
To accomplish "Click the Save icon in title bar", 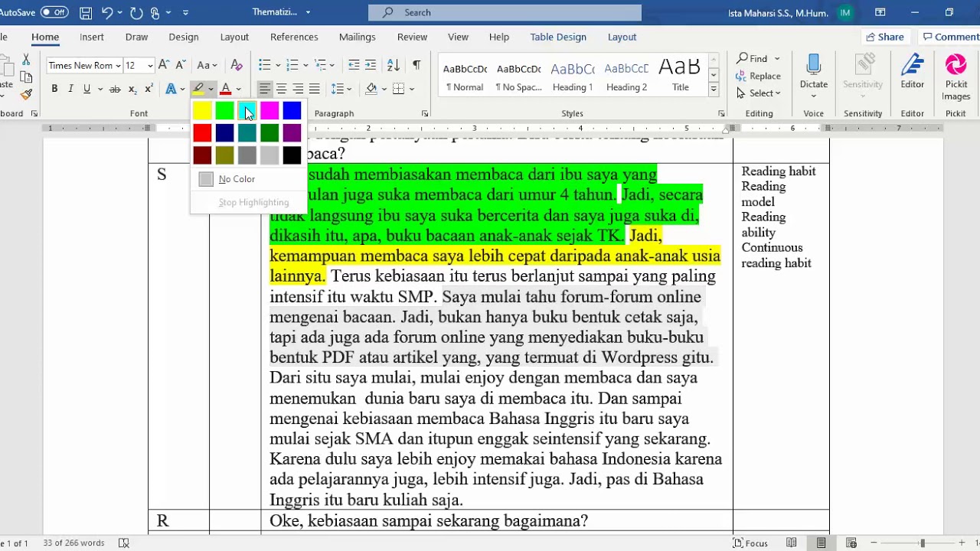I will click(86, 12).
